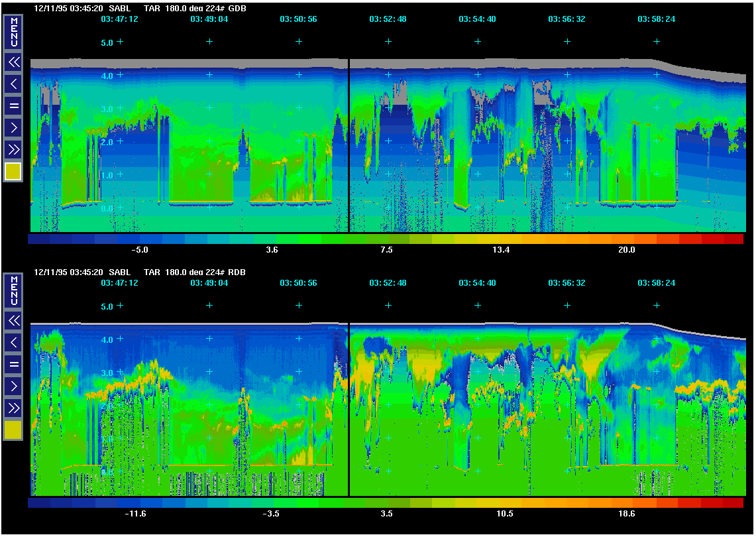
Task: Click the single-right step forward arrow in bottom panel
Action: (x=13, y=385)
